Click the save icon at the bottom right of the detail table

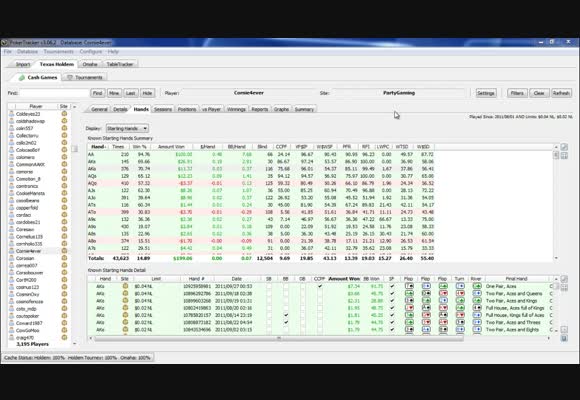click(564, 338)
